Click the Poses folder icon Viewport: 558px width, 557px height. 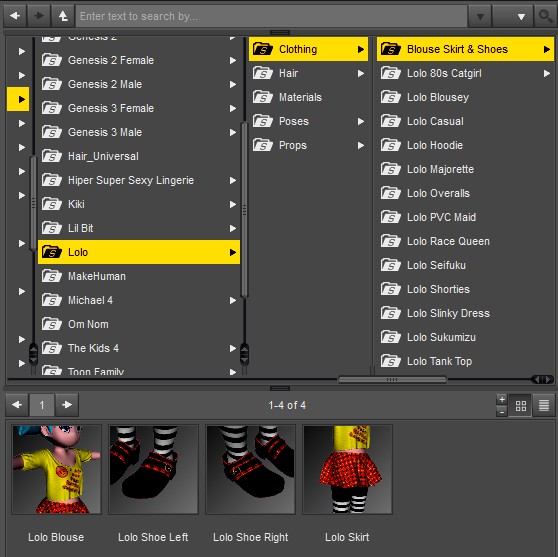click(263, 121)
